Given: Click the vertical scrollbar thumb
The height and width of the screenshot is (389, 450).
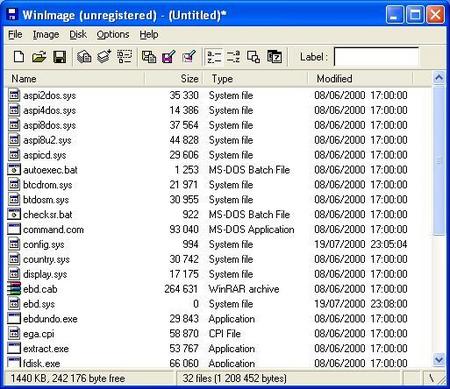Looking at the screenshot, I should coord(439,160).
